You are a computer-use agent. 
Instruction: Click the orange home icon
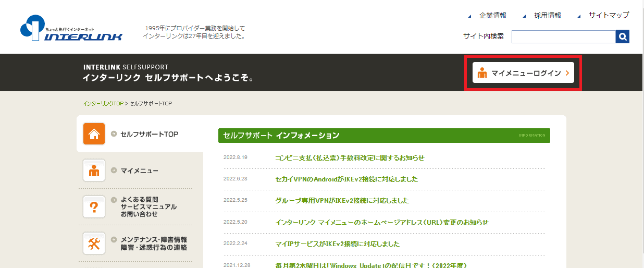pyautogui.click(x=94, y=134)
